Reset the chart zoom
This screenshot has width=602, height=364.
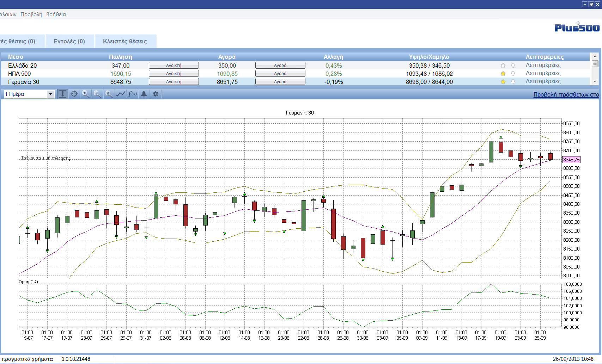click(x=109, y=94)
